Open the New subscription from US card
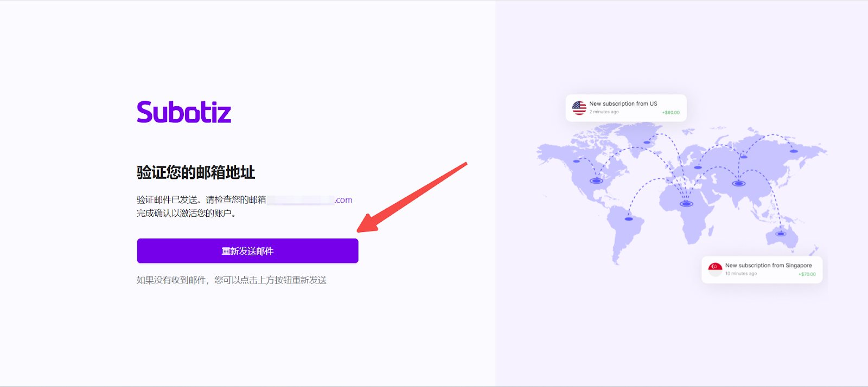Viewport: 868px width, 387px height. tap(626, 108)
